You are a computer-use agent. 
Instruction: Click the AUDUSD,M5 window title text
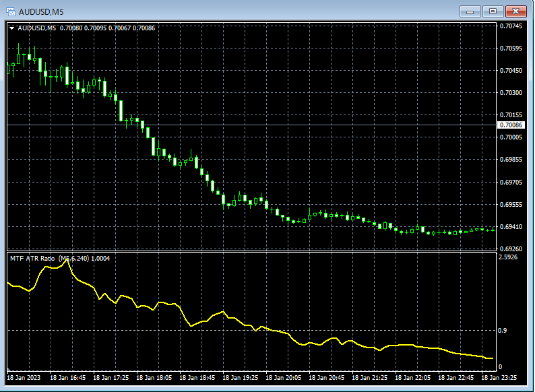pyautogui.click(x=41, y=12)
